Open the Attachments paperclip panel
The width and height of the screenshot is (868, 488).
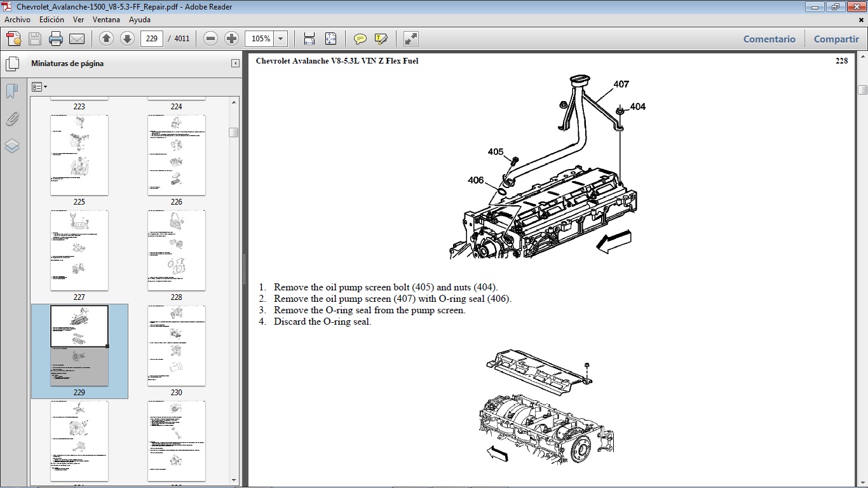[12, 119]
